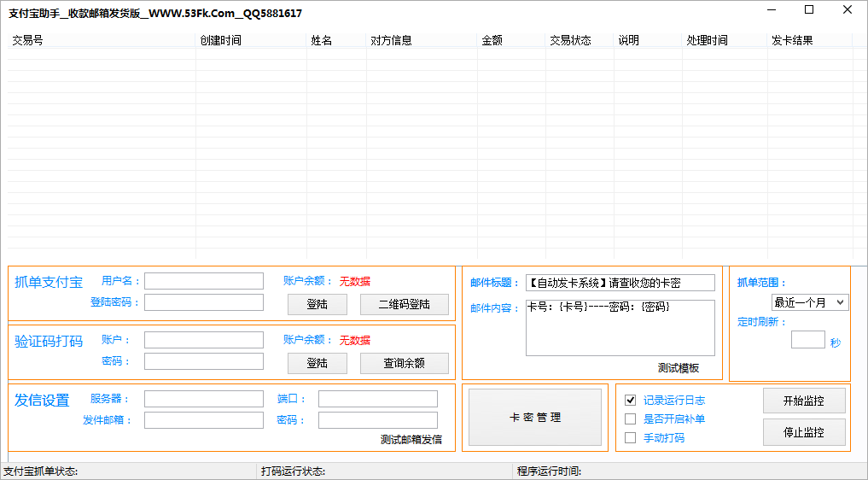Sort by the 创建时间 column header
Screen dimensions: 868x480
coord(220,40)
